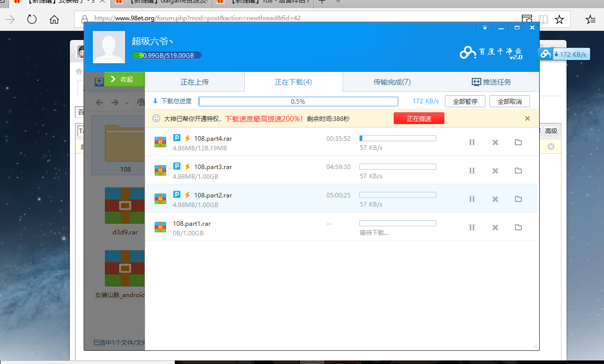Open the 推送任务 tab

[x=491, y=82]
